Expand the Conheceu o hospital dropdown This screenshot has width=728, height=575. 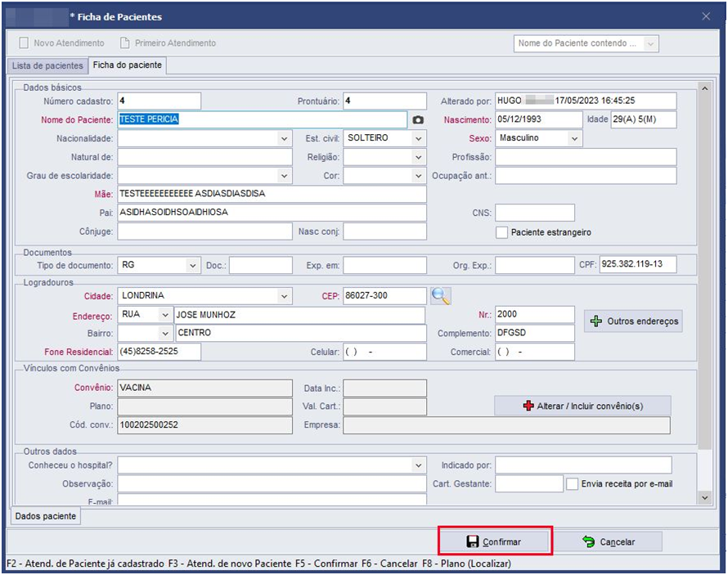click(x=418, y=465)
